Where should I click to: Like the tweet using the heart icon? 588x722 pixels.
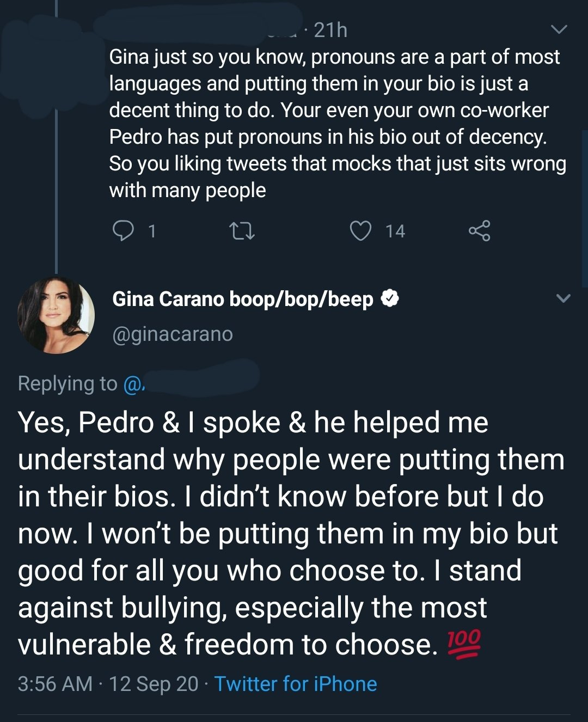(x=360, y=231)
